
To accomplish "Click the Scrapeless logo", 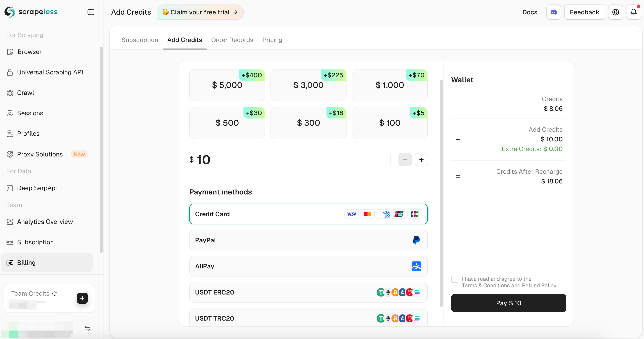I will click(31, 12).
